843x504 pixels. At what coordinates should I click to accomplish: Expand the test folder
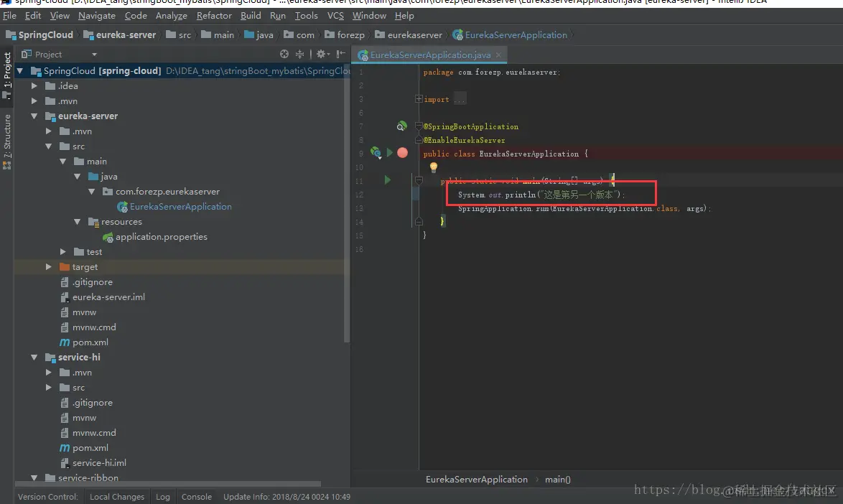click(x=63, y=251)
